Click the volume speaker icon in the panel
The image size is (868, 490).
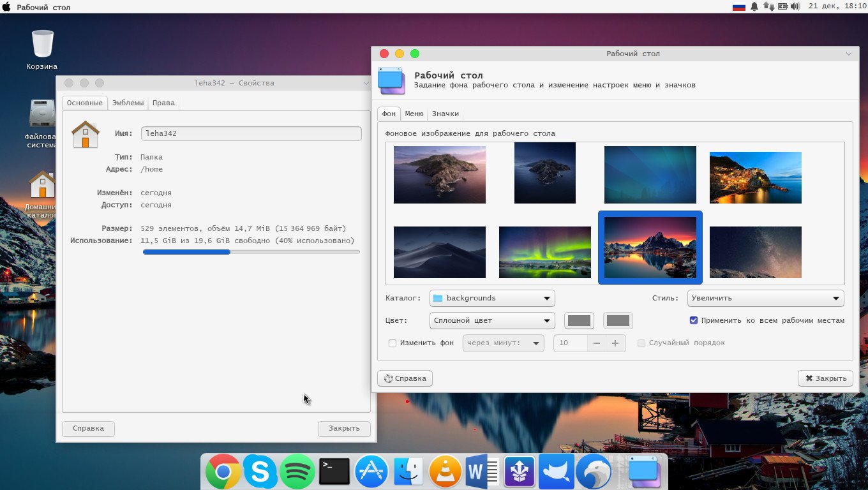pos(795,7)
